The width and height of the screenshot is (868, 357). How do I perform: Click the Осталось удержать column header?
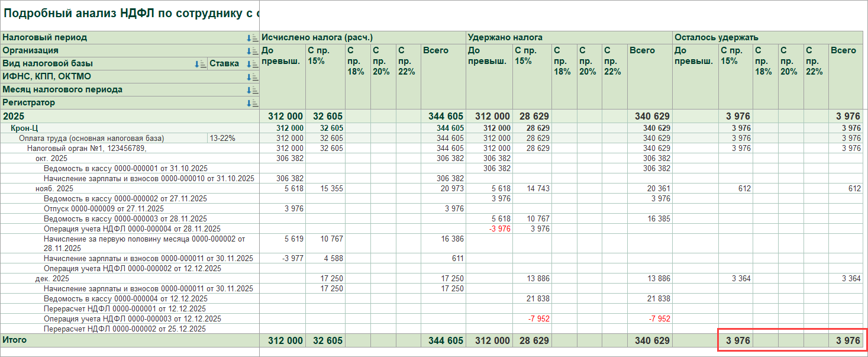pos(767,37)
